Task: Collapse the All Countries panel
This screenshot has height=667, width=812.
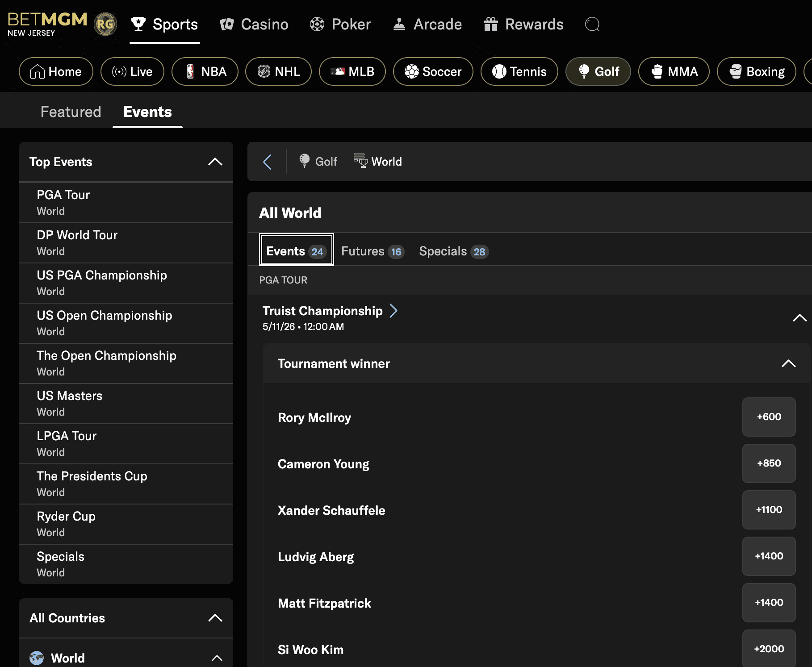Action: tap(215, 618)
